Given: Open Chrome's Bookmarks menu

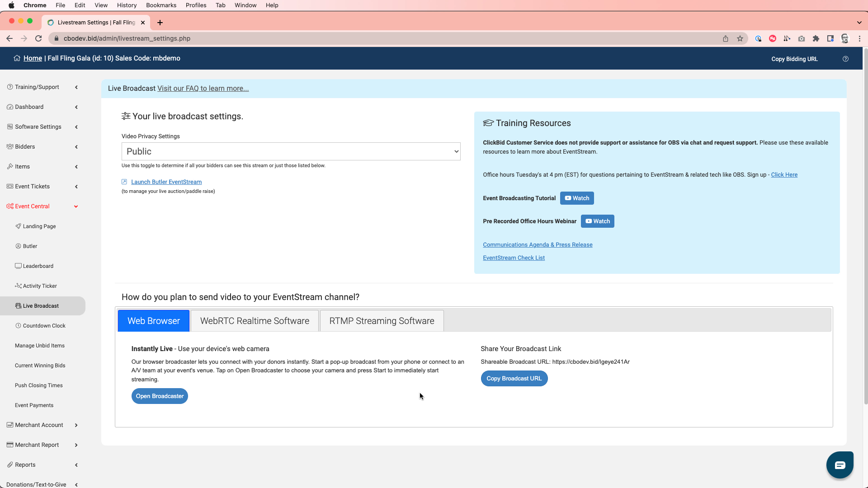Looking at the screenshot, I should click(x=161, y=5).
